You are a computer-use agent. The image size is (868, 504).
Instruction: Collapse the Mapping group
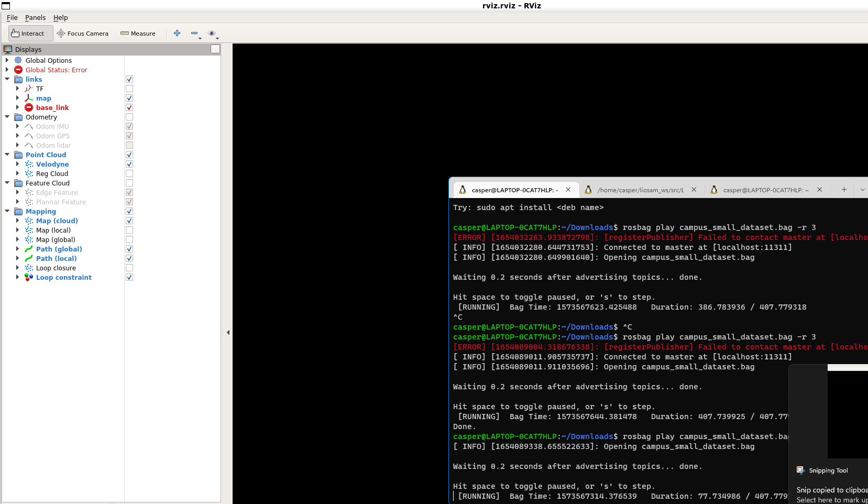pos(7,211)
